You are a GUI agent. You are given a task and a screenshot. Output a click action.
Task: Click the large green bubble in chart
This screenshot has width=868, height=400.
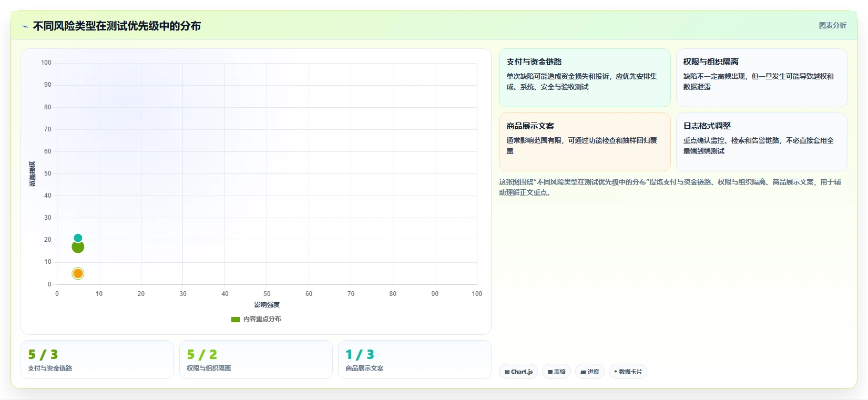(x=78, y=247)
